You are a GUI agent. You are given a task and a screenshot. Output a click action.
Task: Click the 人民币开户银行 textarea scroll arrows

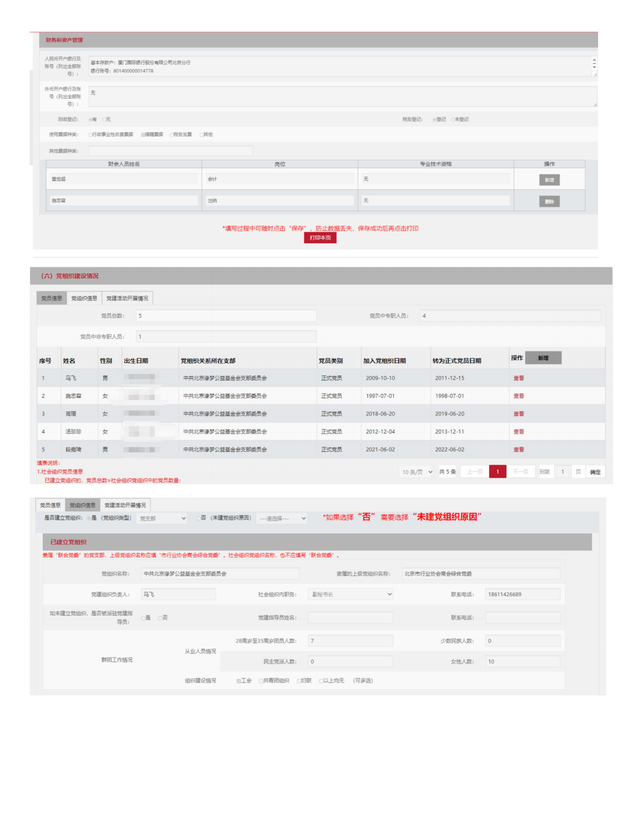pos(594,64)
